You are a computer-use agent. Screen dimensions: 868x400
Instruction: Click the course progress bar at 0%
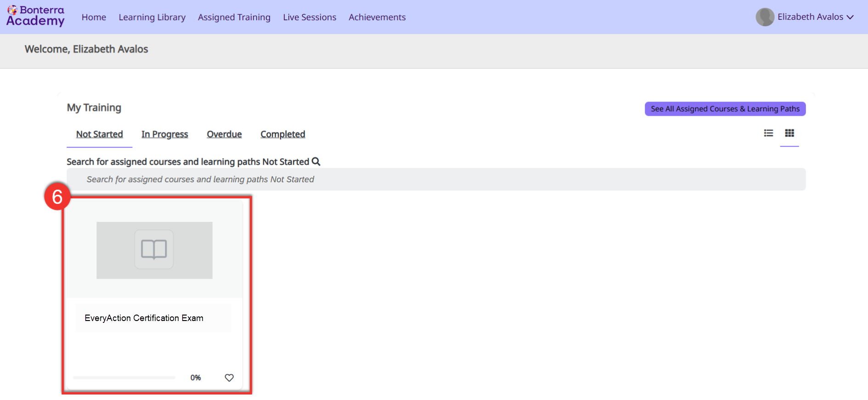[x=124, y=377]
